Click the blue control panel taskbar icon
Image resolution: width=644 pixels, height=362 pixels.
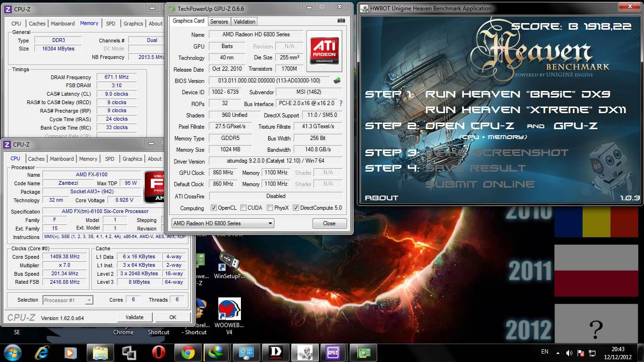pyautogui.click(x=246, y=353)
